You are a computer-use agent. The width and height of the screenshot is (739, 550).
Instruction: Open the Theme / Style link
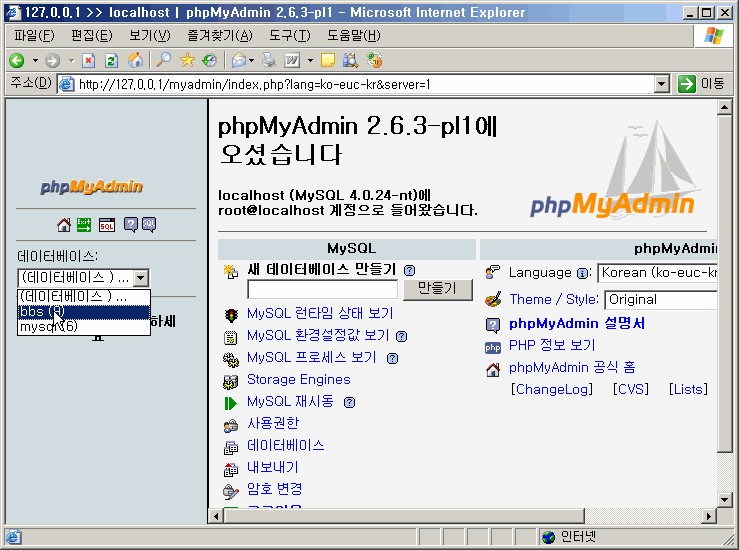554,300
